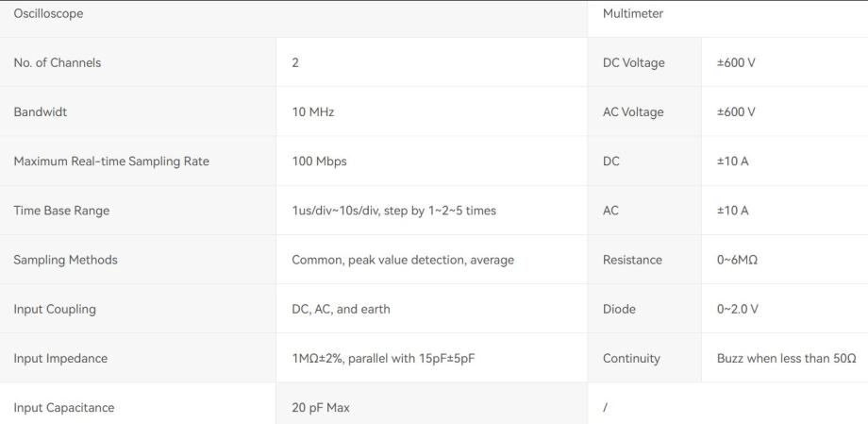Select the 1us/div~10s/div time base value

pos(393,211)
